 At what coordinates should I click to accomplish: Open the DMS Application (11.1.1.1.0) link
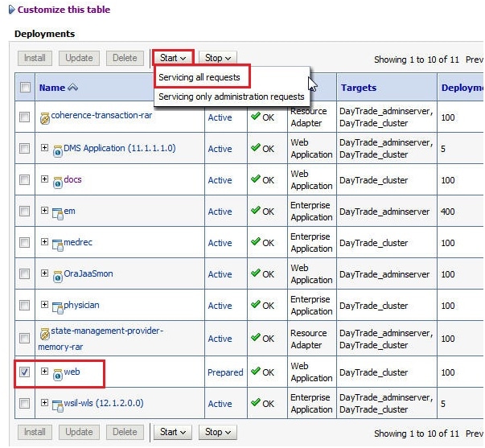pos(120,148)
